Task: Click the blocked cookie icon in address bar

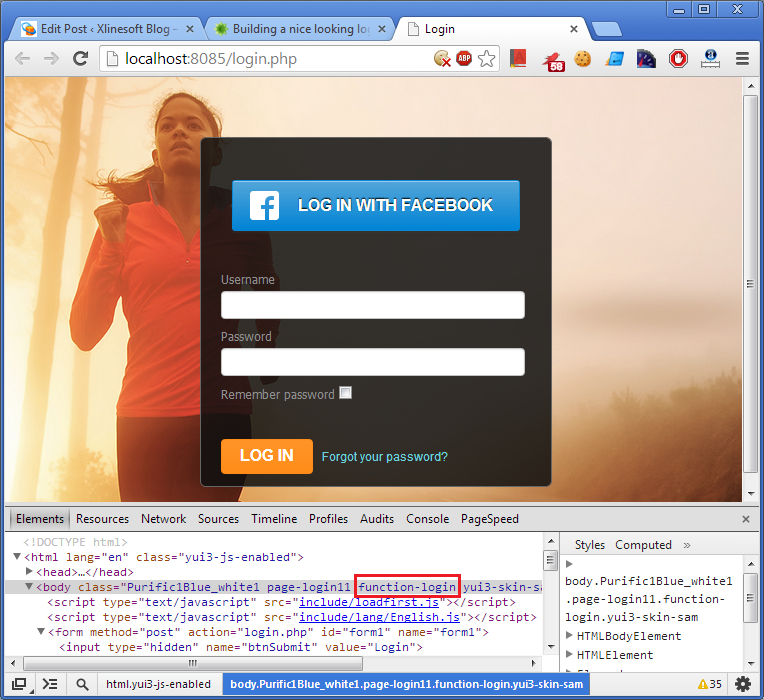Action: tap(442, 59)
